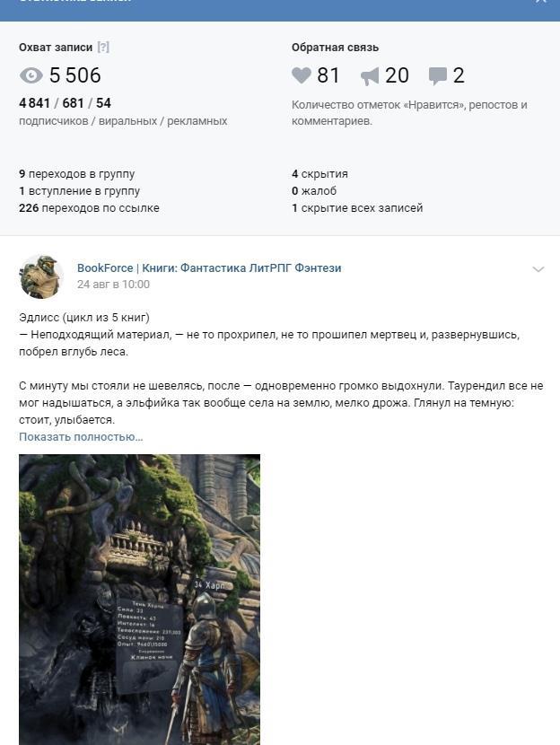Click the comment bubble icon
The height and width of the screenshot is (745, 560).
[437, 76]
